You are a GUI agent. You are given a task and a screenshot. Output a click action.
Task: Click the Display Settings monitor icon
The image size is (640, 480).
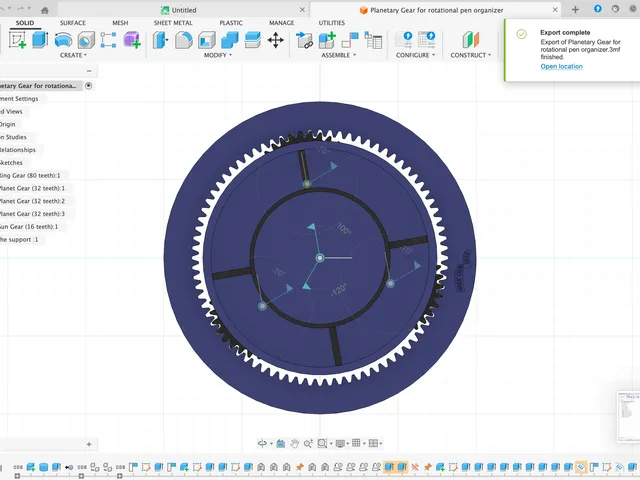(x=340, y=443)
